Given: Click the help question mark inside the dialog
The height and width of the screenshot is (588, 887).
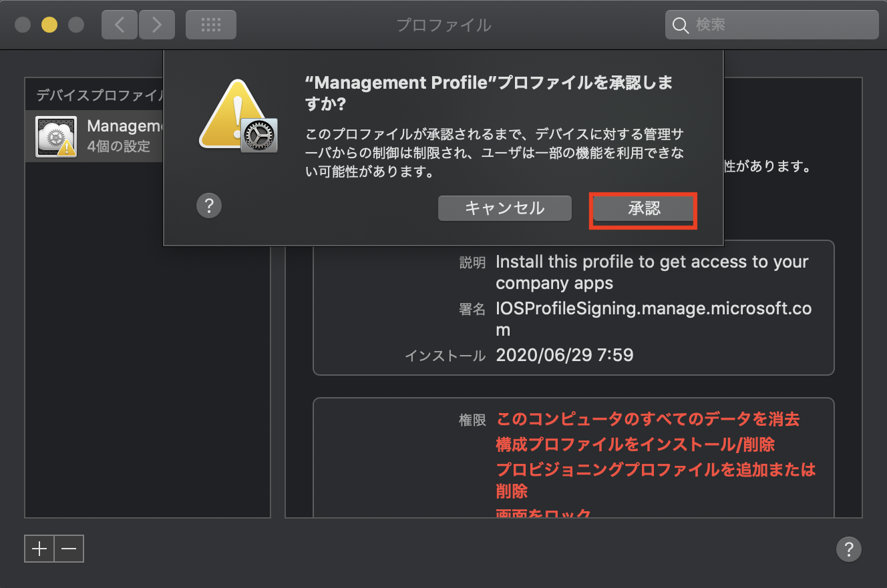Looking at the screenshot, I should [x=209, y=206].
